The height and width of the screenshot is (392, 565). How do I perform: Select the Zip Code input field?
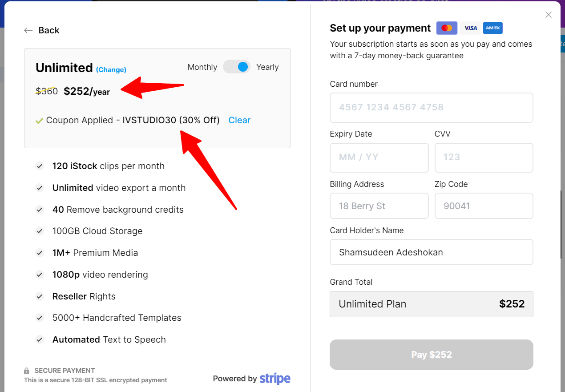point(484,206)
